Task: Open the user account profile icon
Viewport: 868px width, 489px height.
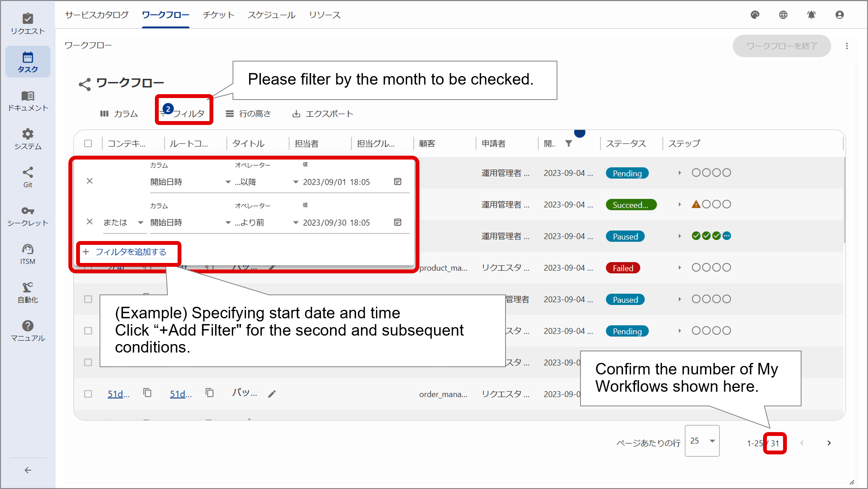Action: tap(840, 15)
